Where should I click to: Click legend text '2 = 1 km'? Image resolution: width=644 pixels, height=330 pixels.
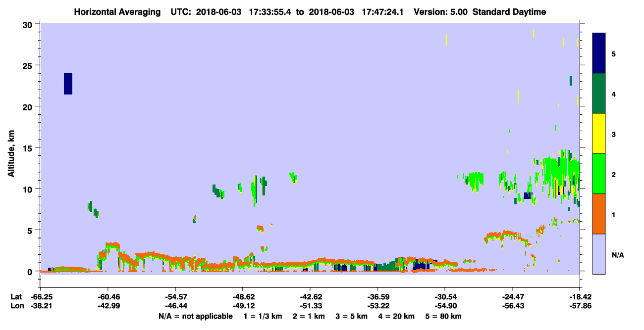pyautogui.click(x=310, y=316)
